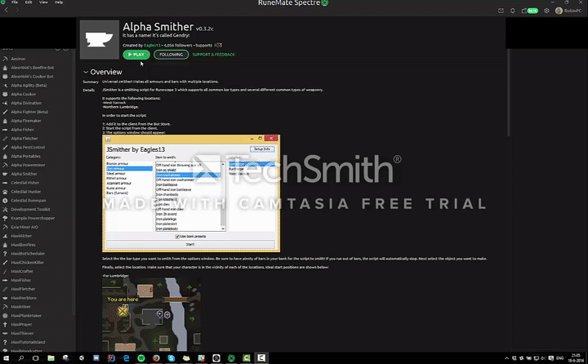Select Alpha Cooker bot in sidebar

point(24,94)
